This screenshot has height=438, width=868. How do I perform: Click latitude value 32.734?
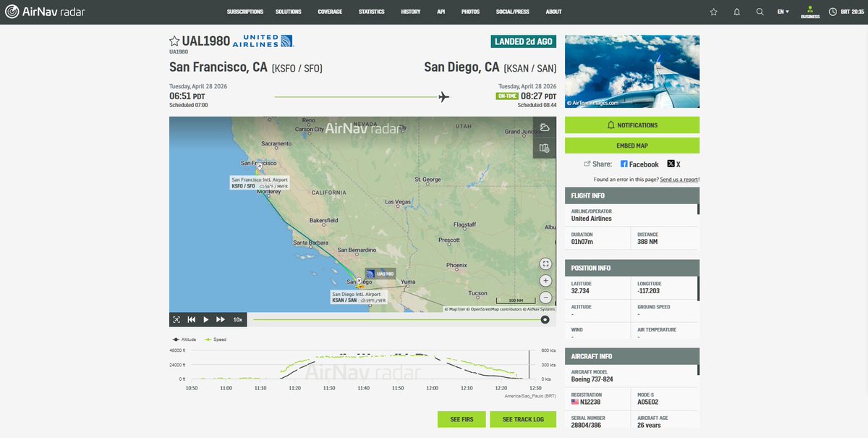581,291
